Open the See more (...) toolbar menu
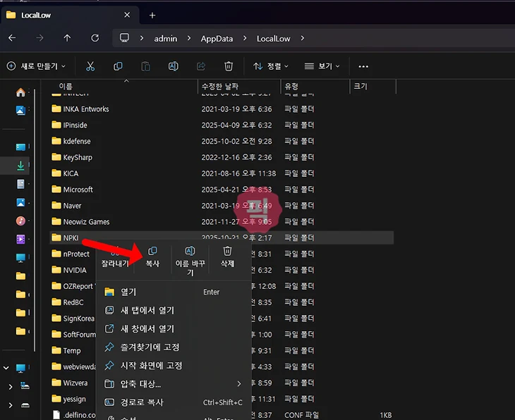This screenshot has height=420, width=515. (363, 66)
